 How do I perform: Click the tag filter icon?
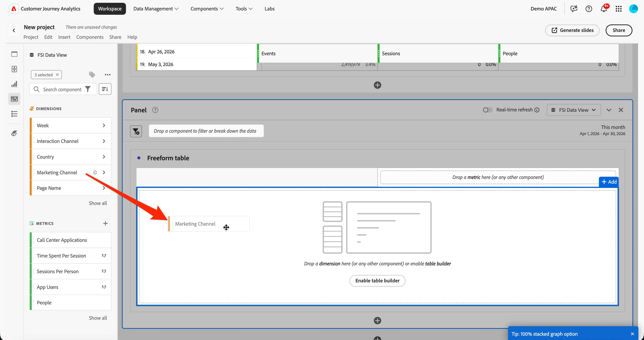(x=92, y=75)
